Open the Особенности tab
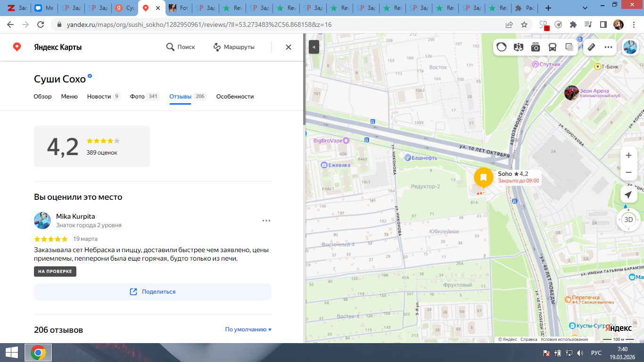 (235, 97)
